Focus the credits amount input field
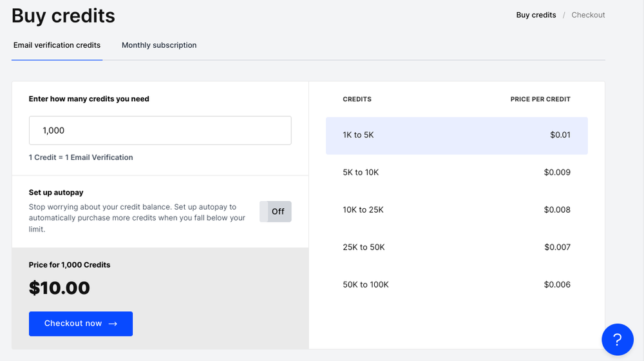This screenshot has width=644, height=361. (160, 130)
